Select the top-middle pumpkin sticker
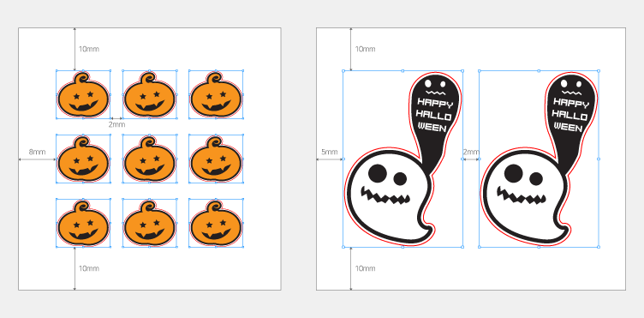Screen dimensions: 644x318 coord(150,95)
